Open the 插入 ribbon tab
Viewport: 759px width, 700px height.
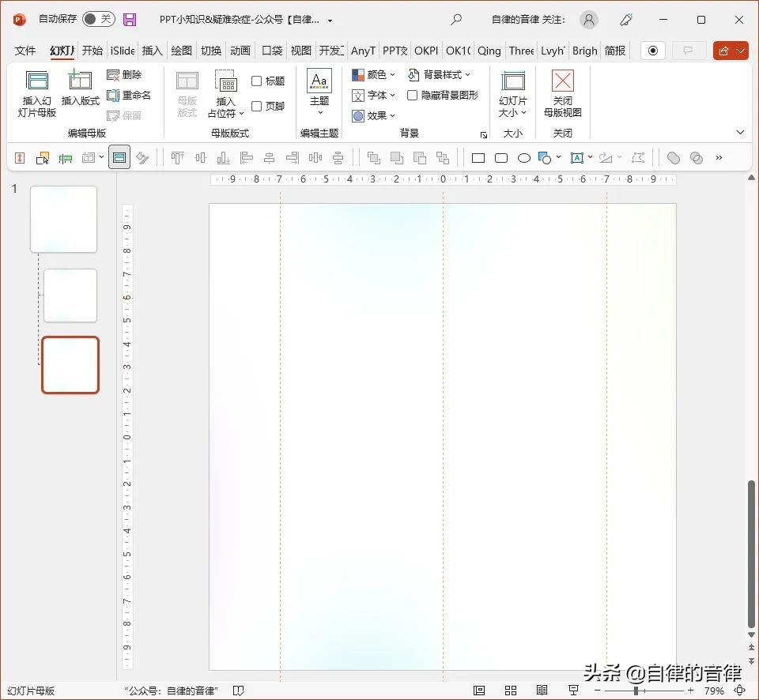pos(152,51)
